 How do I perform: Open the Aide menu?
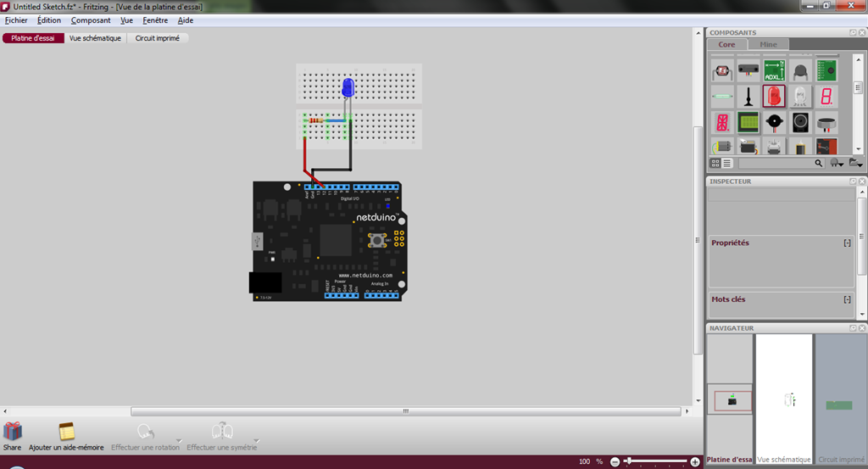coord(185,20)
